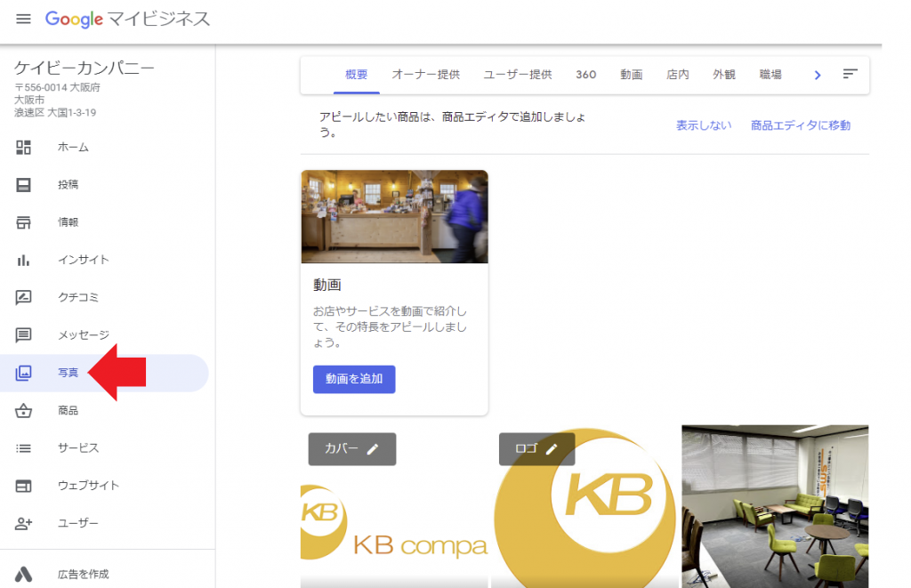Open the ユーザー menu item

tap(105, 523)
